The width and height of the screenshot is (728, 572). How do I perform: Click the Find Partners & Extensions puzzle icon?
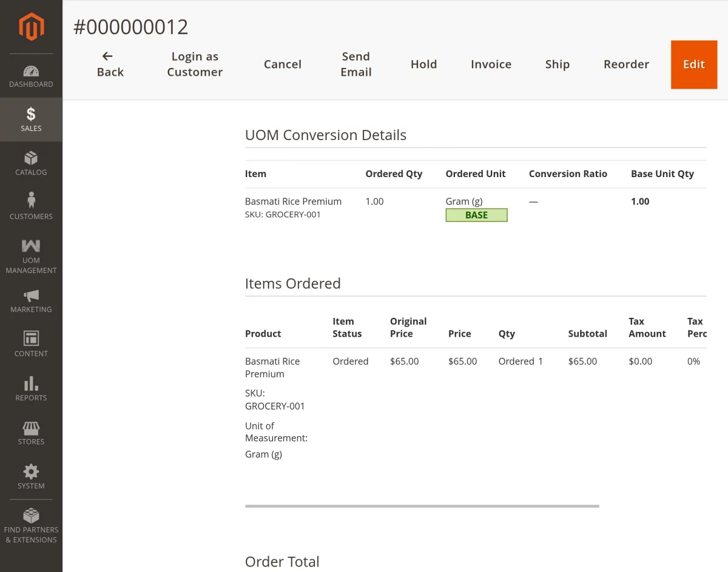point(31,514)
